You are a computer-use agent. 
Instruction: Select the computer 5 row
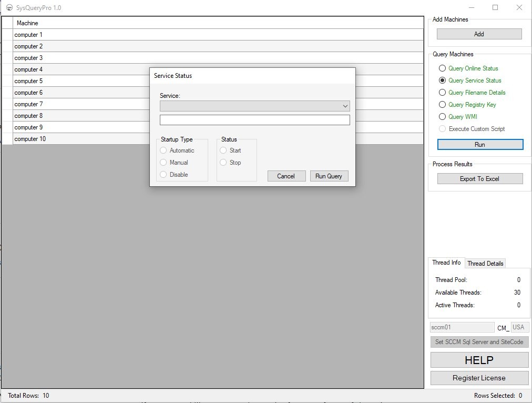[81, 81]
